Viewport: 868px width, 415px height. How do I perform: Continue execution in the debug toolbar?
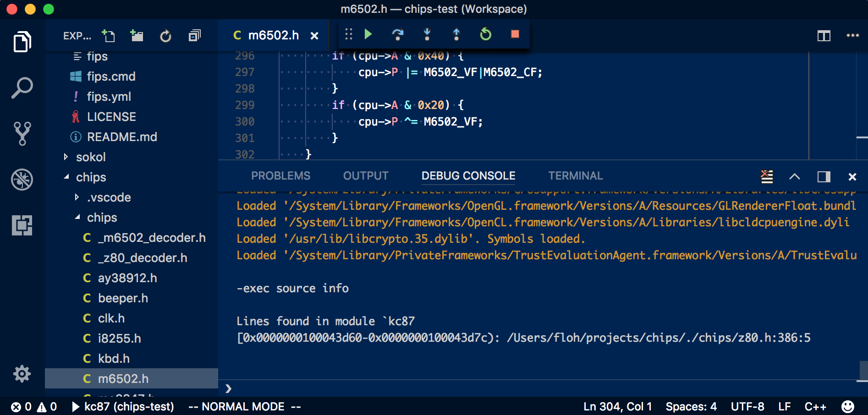[368, 34]
